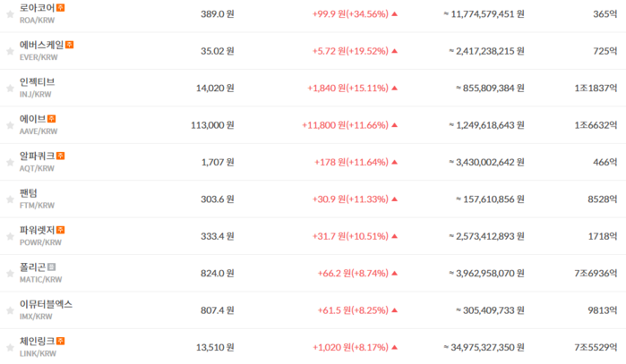Click gray badge next to 폴리곤
The width and height of the screenshot is (626, 364).
[52, 267]
